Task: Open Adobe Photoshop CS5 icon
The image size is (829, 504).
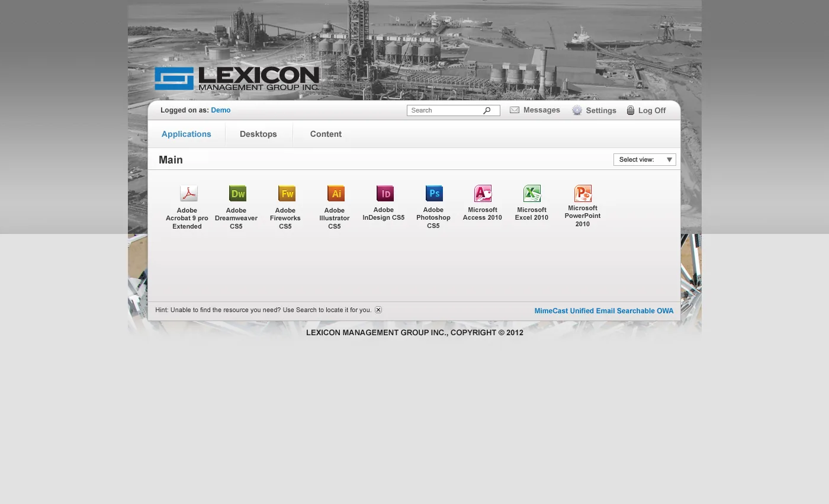Action: click(434, 194)
